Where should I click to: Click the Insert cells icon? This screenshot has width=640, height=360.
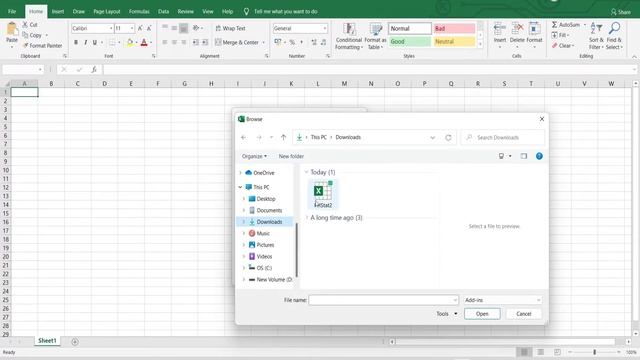click(x=500, y=29)
